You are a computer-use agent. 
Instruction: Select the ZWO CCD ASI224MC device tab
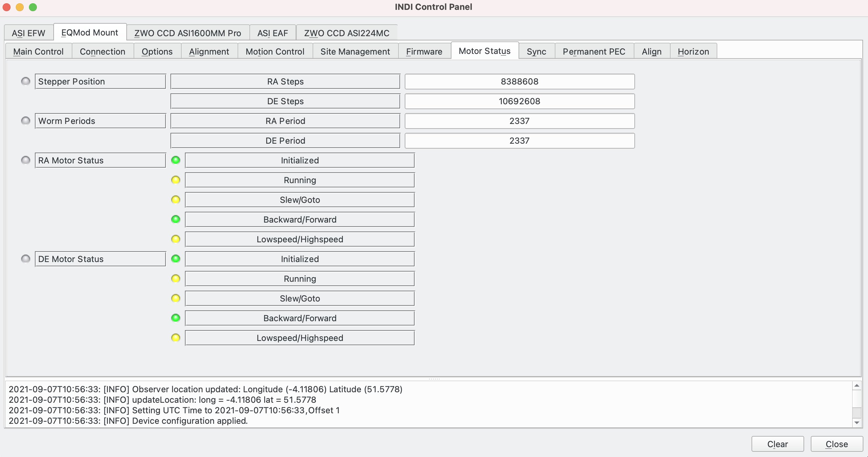[345, 33]
